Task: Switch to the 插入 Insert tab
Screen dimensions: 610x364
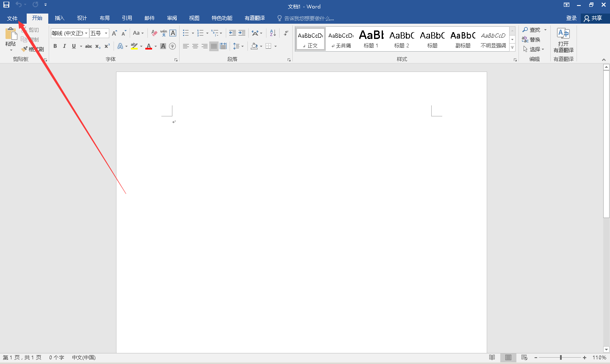Action: point(60,18)
